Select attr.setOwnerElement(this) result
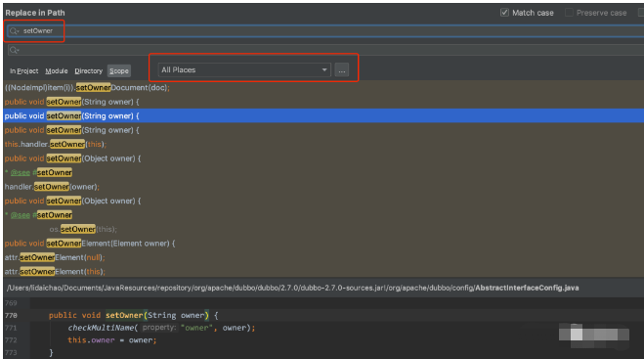The image size is (644, 359). point(323,271)
